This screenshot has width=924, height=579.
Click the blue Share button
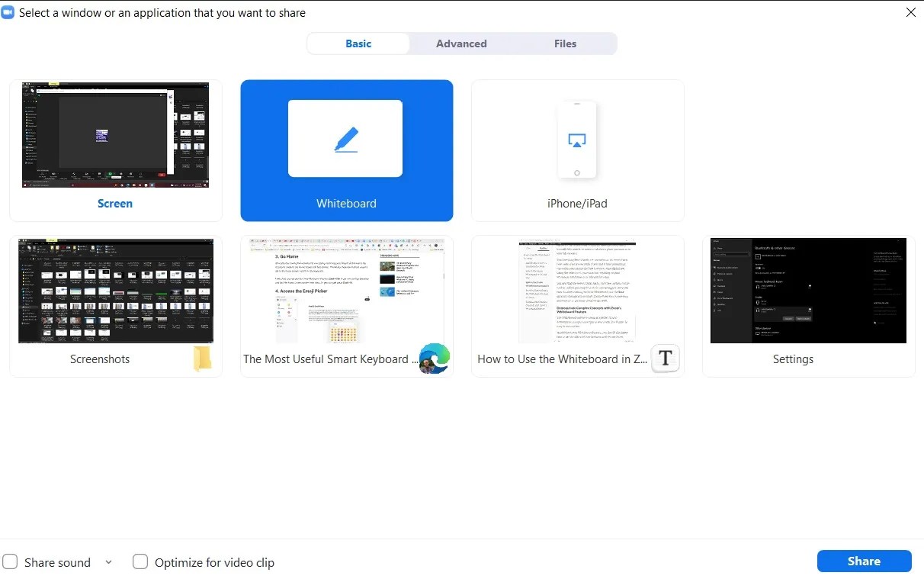click(x=864, y=561)
